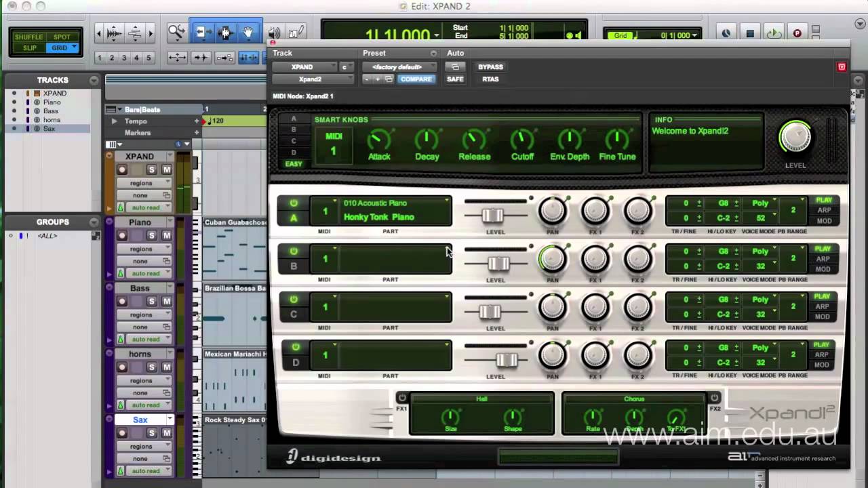
Task: Select smart knobs tab A
Action: pyautogui.click(x=294, y=119)
